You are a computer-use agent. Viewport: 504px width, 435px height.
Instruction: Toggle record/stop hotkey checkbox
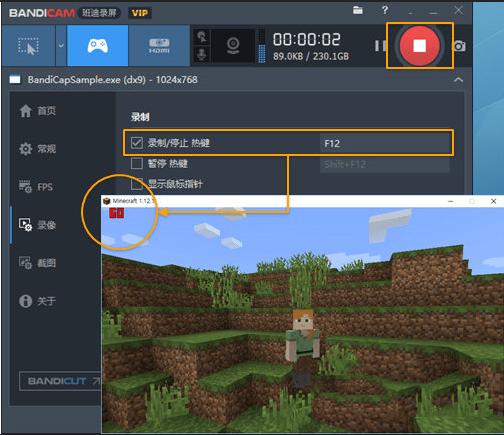pos(137,143)
